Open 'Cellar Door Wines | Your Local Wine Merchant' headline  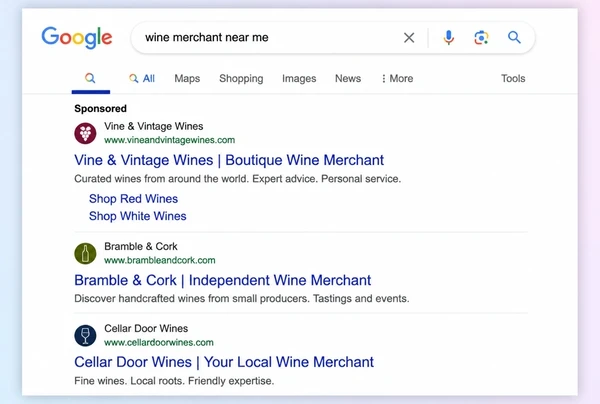[x=224, y=362]
